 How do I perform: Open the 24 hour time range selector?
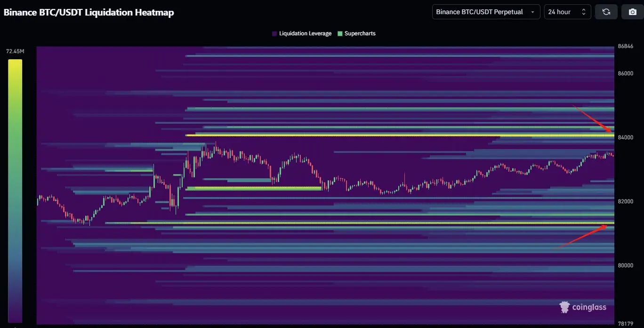[568, 12]
